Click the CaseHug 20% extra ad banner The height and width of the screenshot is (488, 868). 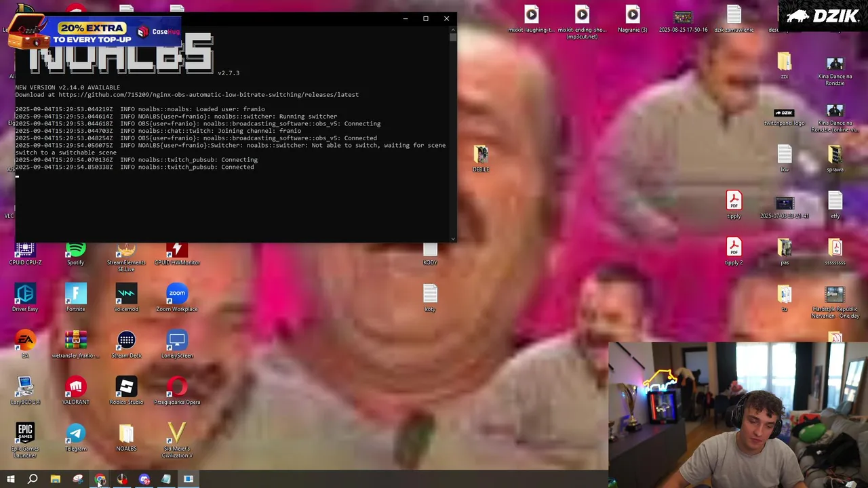[x=95, y=33]
